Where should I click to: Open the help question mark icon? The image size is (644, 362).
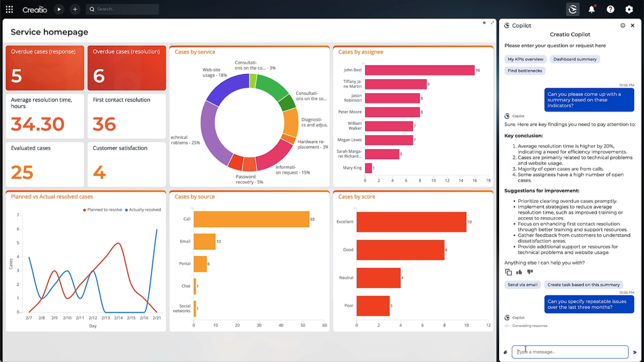coord(610,9)
